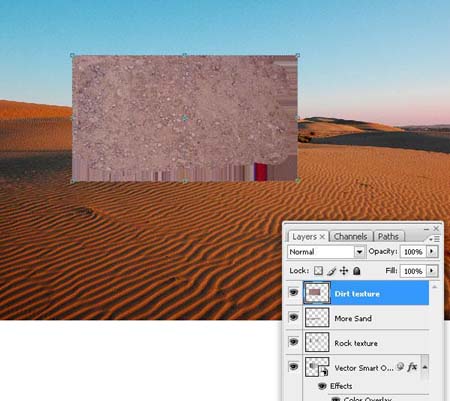Click the Opacity 100% field
The image size is (450, 401).
point(413,252)
